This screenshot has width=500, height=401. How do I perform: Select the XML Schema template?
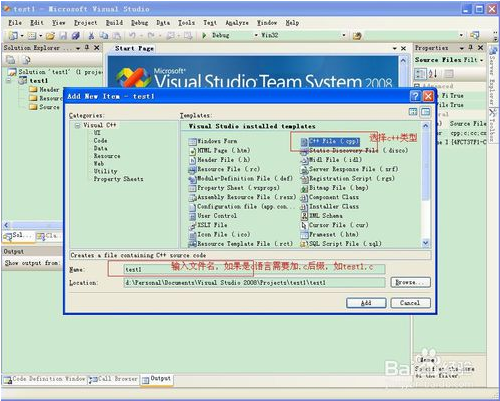pos(322,216)
